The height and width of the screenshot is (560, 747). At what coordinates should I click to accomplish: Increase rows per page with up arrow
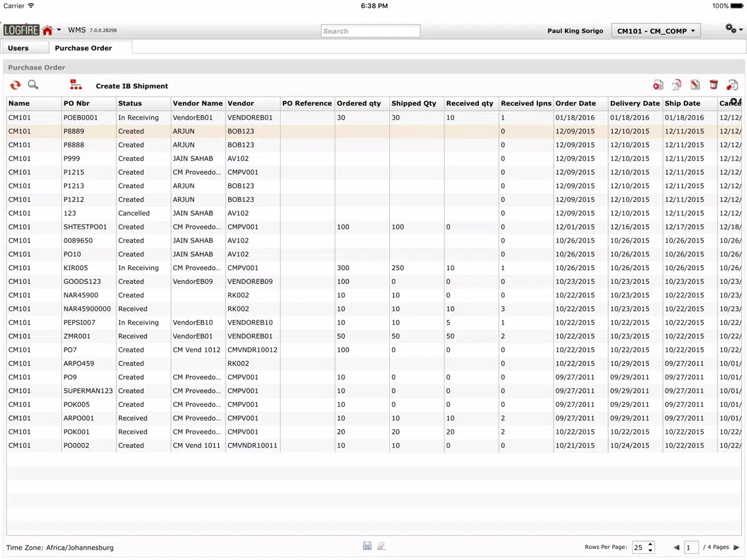[x=650, y=544]
